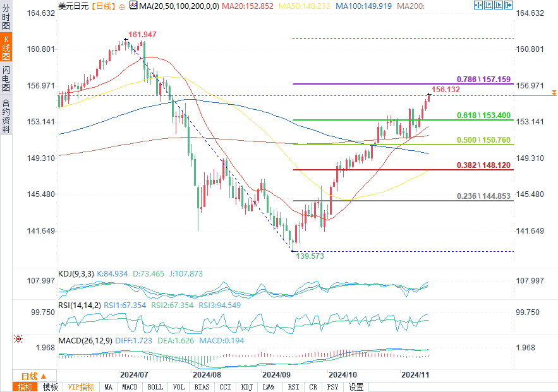Click the RSI1:67.354 value

tap(125, 306)
